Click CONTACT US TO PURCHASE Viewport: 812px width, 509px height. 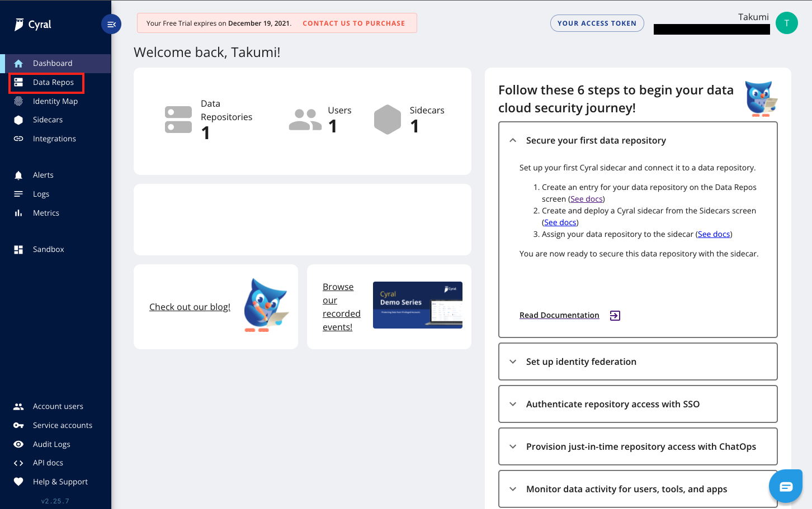coord(353,23)
